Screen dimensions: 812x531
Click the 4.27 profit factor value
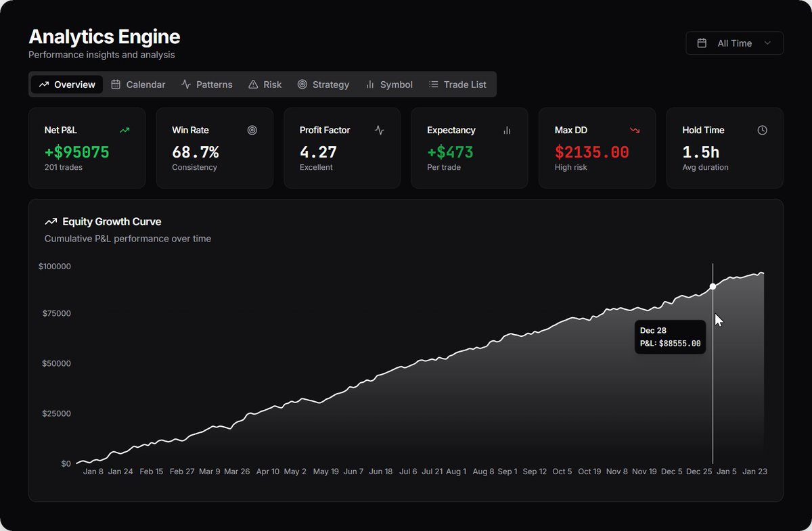[x=318, y=152]
